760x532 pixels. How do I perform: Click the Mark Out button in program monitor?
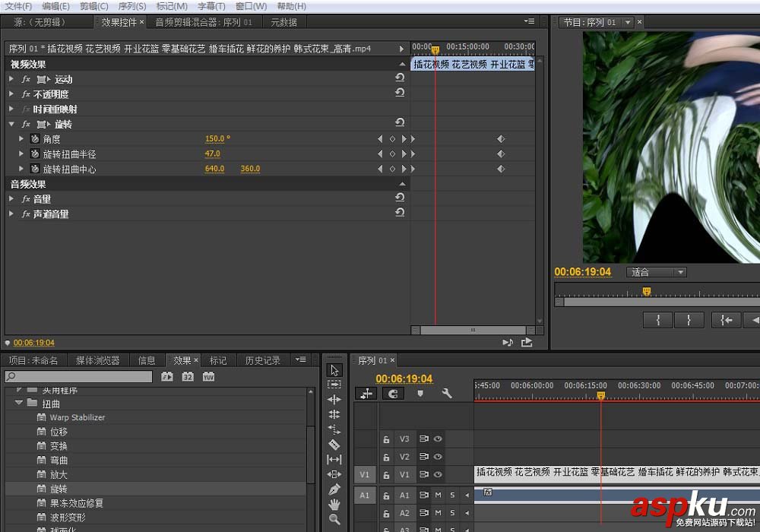pyautogui.click(x=689, y=320)
